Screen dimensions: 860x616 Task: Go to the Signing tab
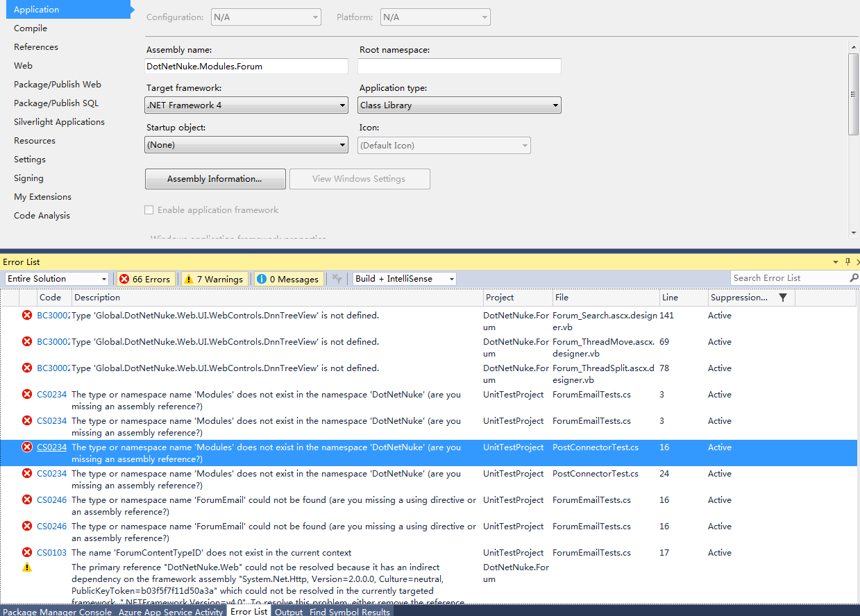pyautogui.click(x=28, y=178)
